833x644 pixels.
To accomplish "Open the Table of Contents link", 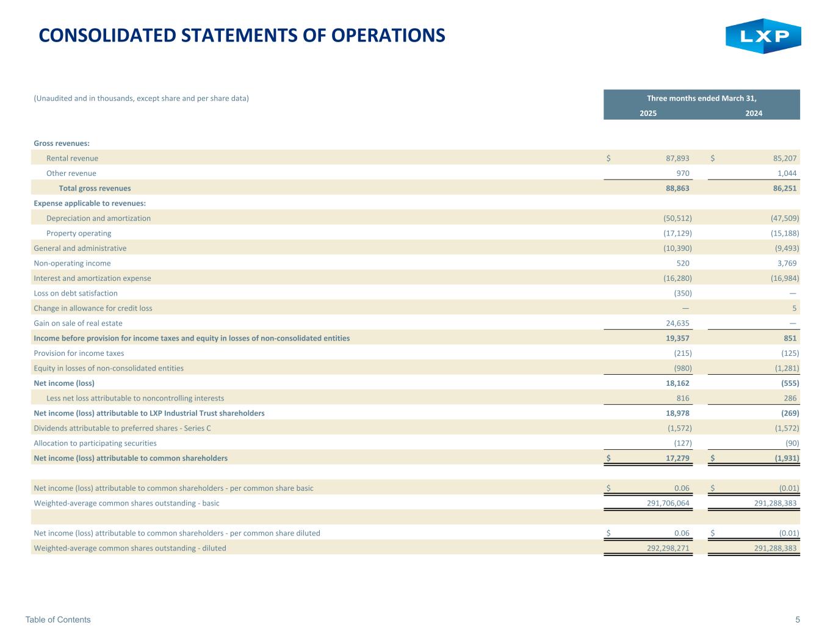I will click(58, 620).
